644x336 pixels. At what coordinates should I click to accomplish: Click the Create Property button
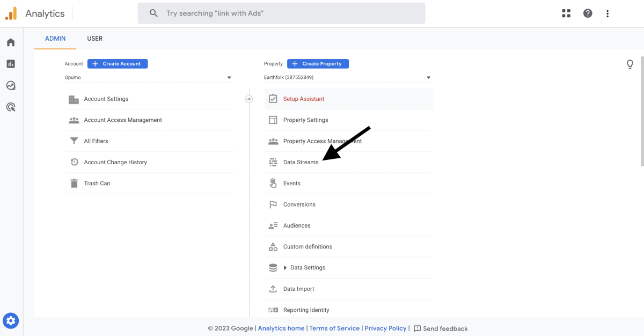[318, 64]
